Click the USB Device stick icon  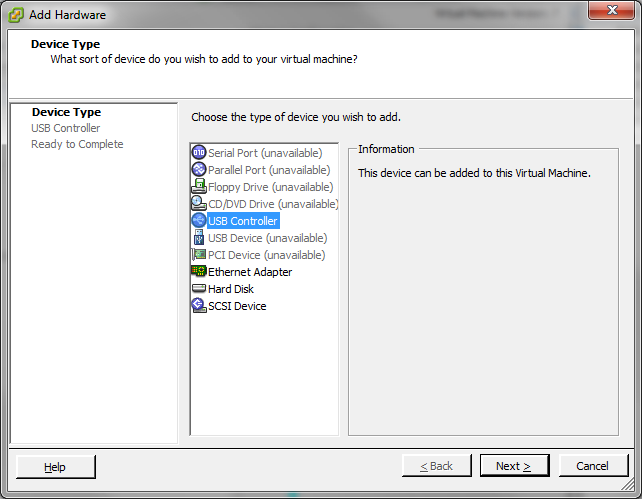[199, 238]
